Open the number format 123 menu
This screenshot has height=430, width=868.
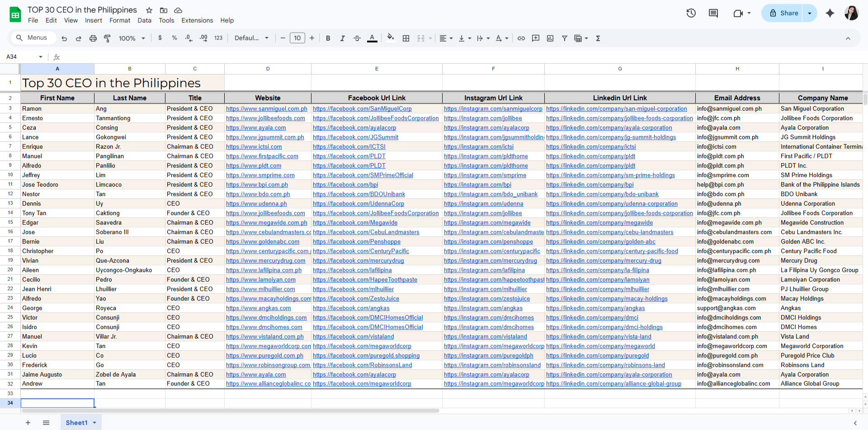[x=218, y=38]
